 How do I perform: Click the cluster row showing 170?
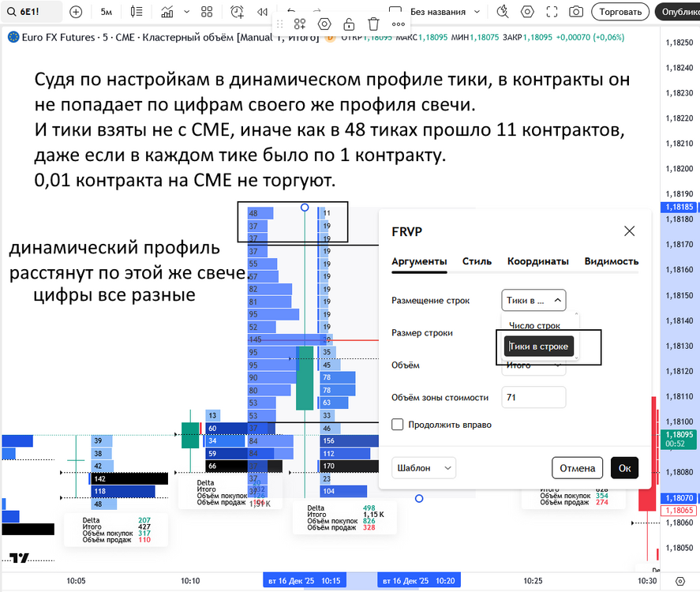349,466
